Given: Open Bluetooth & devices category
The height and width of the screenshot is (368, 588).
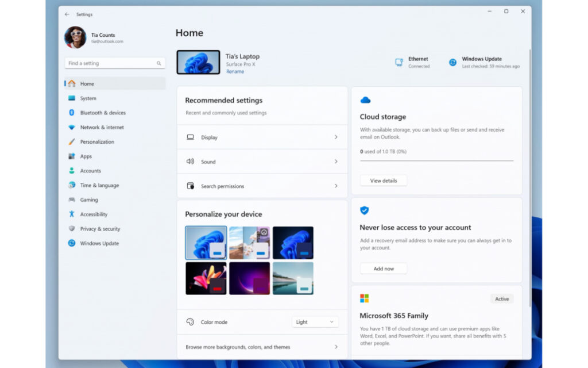Looking at the screenshot, I should pos(115,113).
